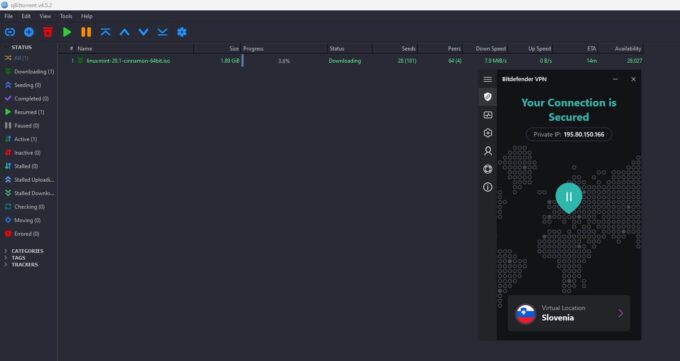
Task: Collapse the STATUS section header
Action: (22, 47)
